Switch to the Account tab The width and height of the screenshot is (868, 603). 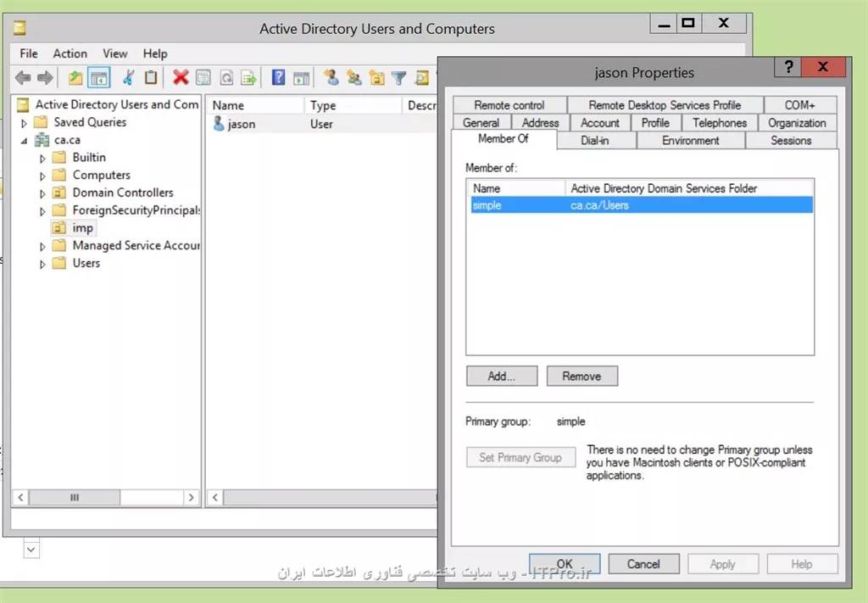point(600,123)
